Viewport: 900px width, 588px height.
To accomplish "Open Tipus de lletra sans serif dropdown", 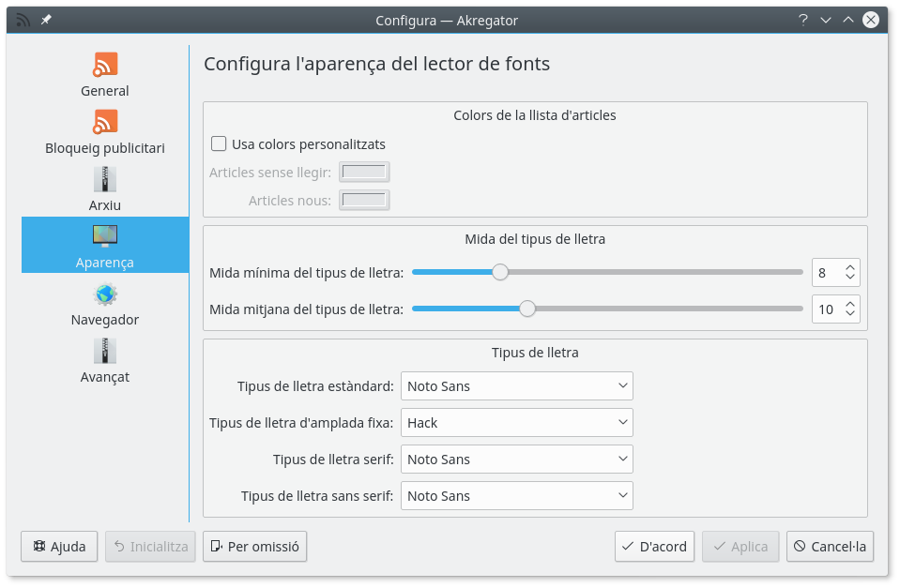I will pyautogui.click(x=516, y=496).
